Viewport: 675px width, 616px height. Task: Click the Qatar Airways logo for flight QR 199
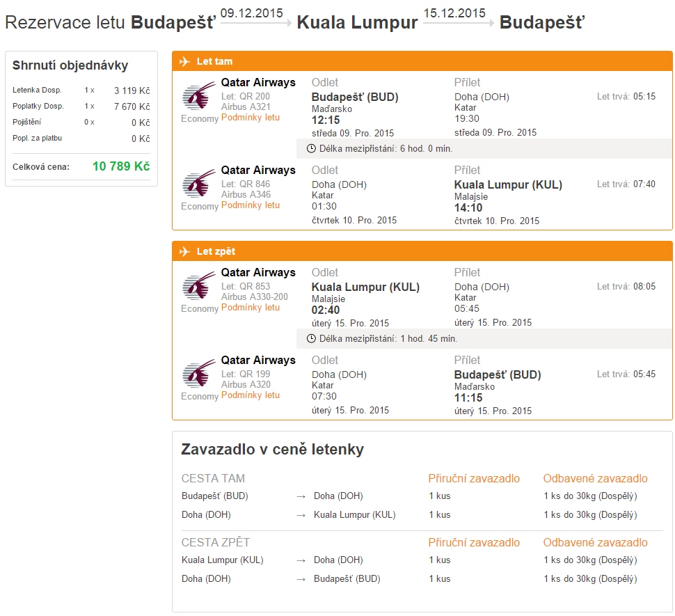tap(198, 374)
